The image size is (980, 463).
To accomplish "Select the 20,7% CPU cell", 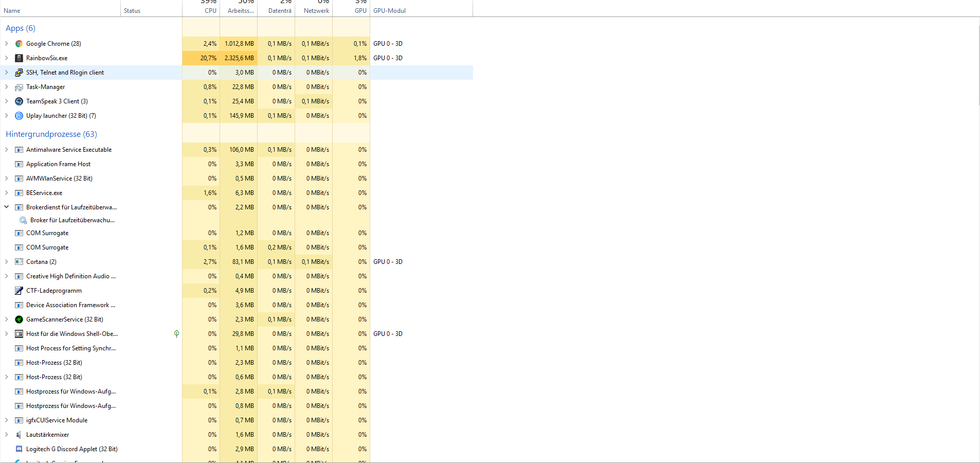I will click(x=201, y=58).
